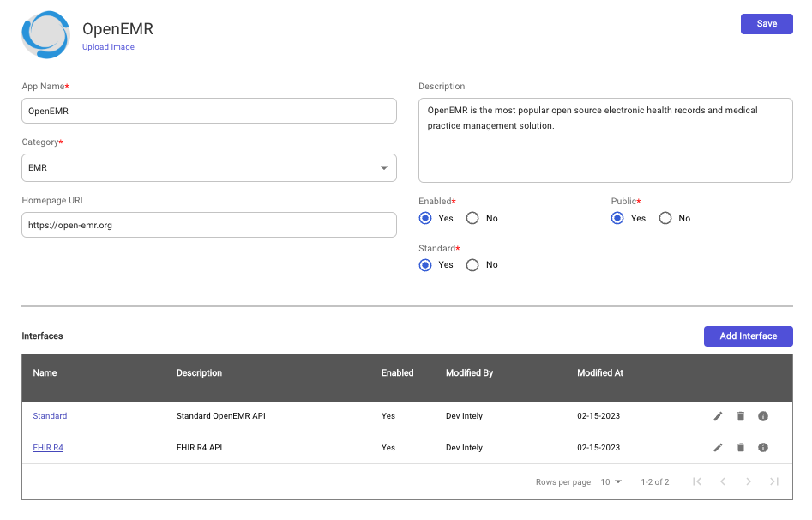Select the 'FHIR R4 API' description cell
The image size is (812, 520).
(x=200, y=448)
